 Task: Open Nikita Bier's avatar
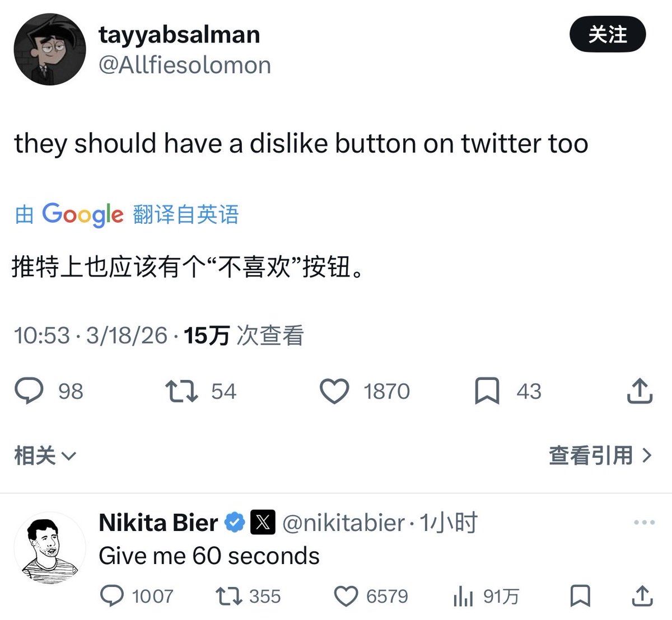50,547
